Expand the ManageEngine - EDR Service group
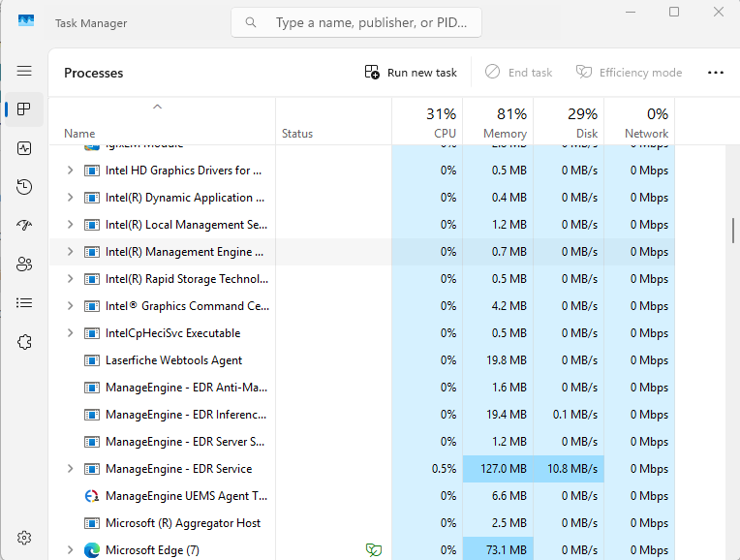Image resolution: width=740 pixels, height=560 pixels. [x=69, y=469]
